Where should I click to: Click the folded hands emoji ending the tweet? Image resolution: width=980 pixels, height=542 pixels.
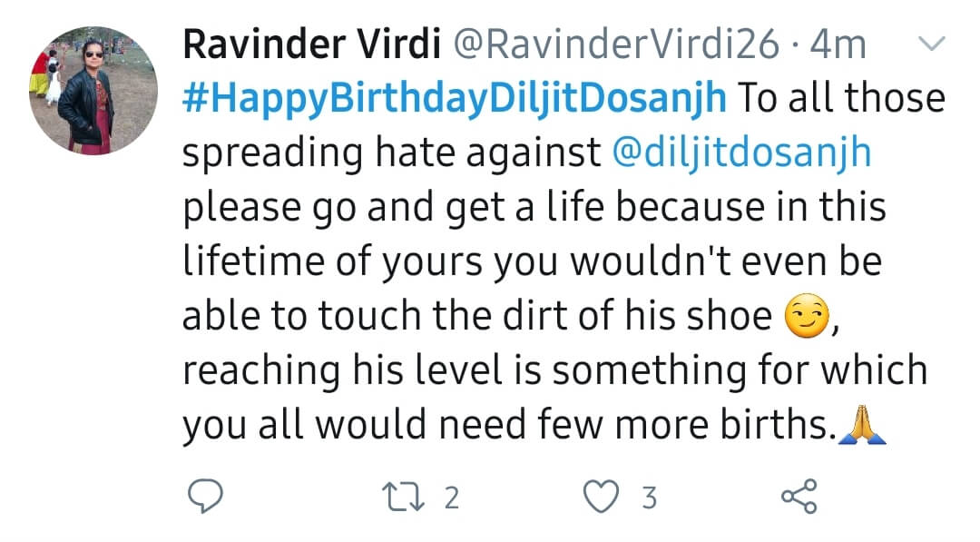[861, 427]
